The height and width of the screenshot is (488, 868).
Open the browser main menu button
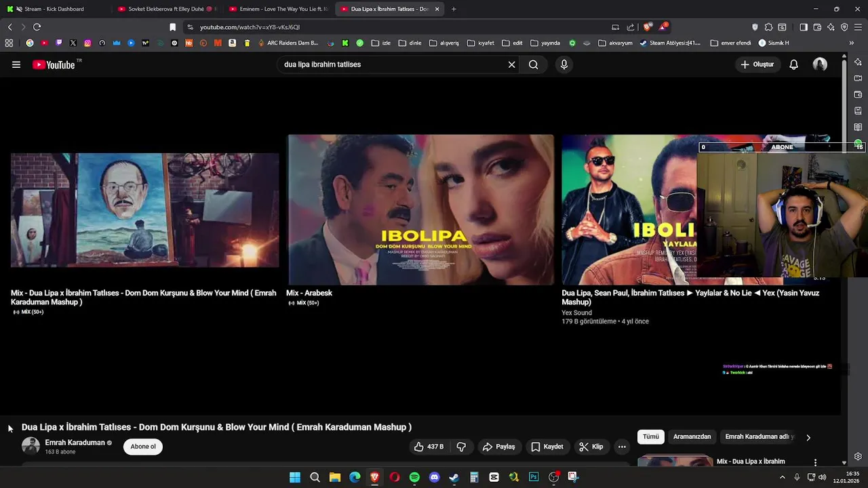858,27
